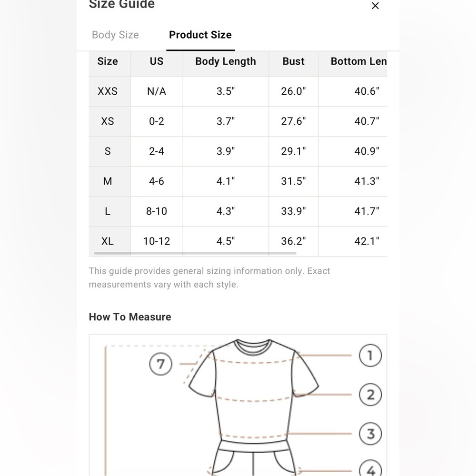
Task: Close the Size Guide dialog
Action: pos(375,6)
